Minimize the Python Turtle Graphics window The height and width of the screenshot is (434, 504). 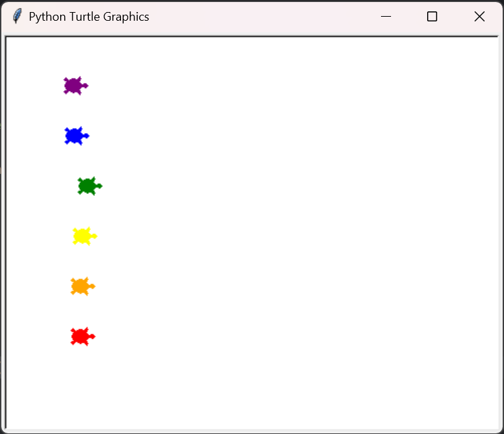click(x=386, y=17)
